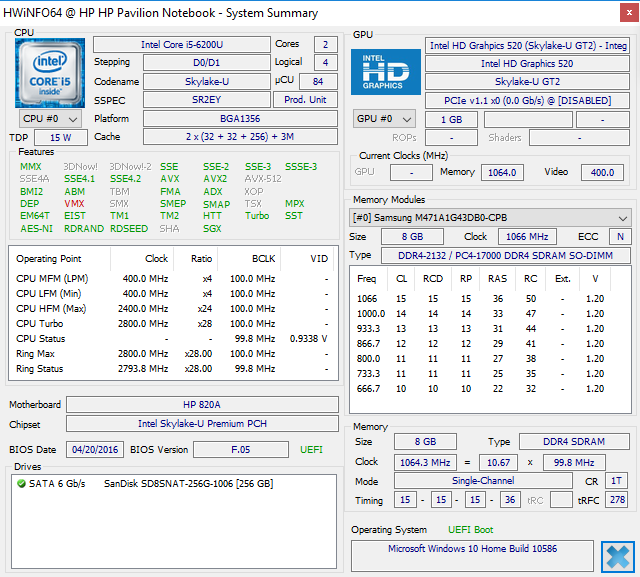
Task: Click the Intel HD Graphics logo
Action: coord(386,72)
